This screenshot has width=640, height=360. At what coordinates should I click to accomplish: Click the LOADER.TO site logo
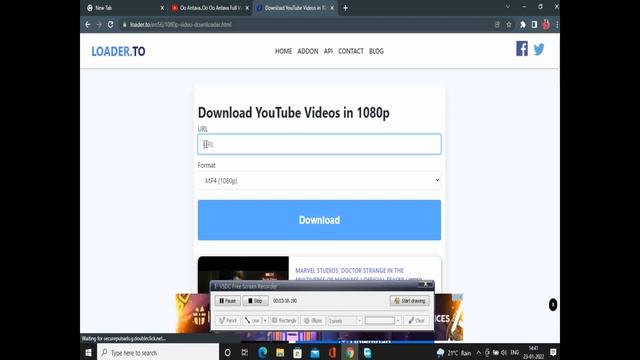(x=118, y=51)
